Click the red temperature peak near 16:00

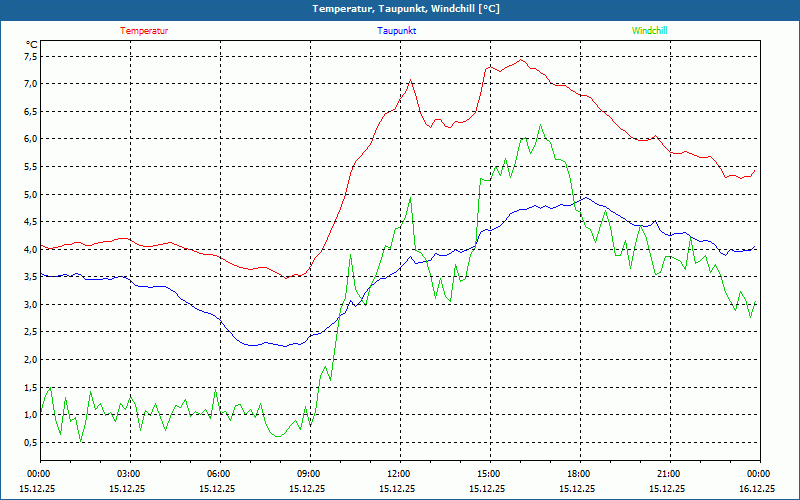[521, 60]
